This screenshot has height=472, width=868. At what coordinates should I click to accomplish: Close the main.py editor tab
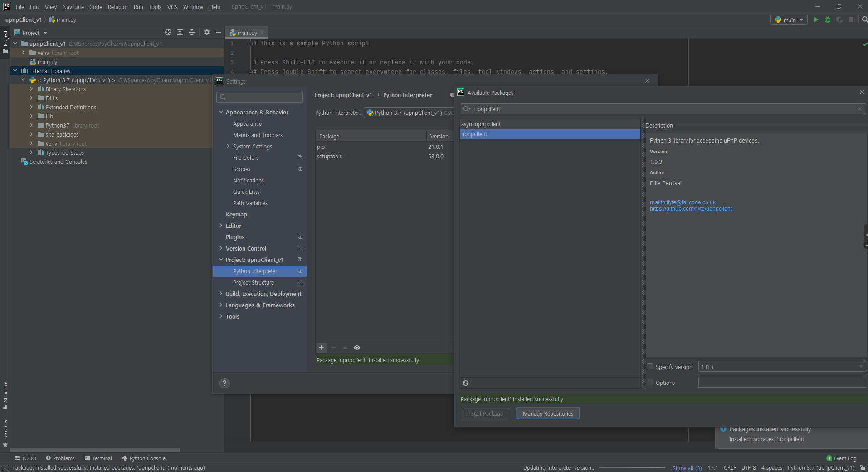click(262, 33)
